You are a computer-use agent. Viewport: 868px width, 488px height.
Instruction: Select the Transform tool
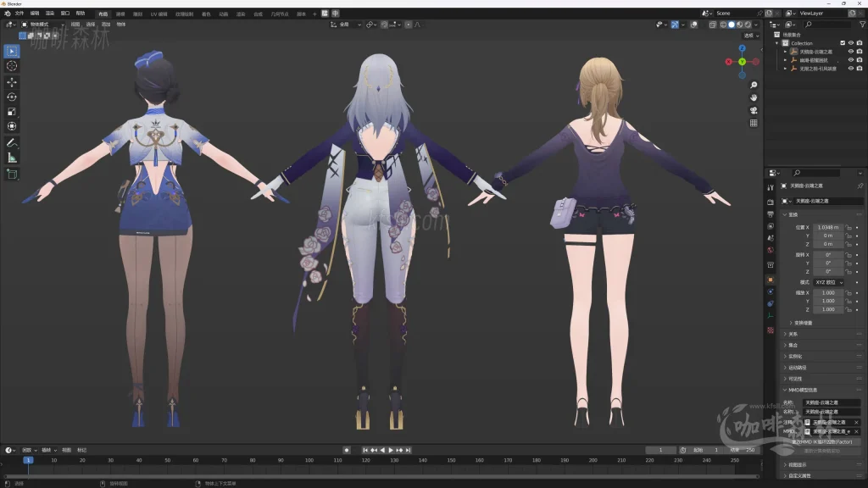(12, 126)
